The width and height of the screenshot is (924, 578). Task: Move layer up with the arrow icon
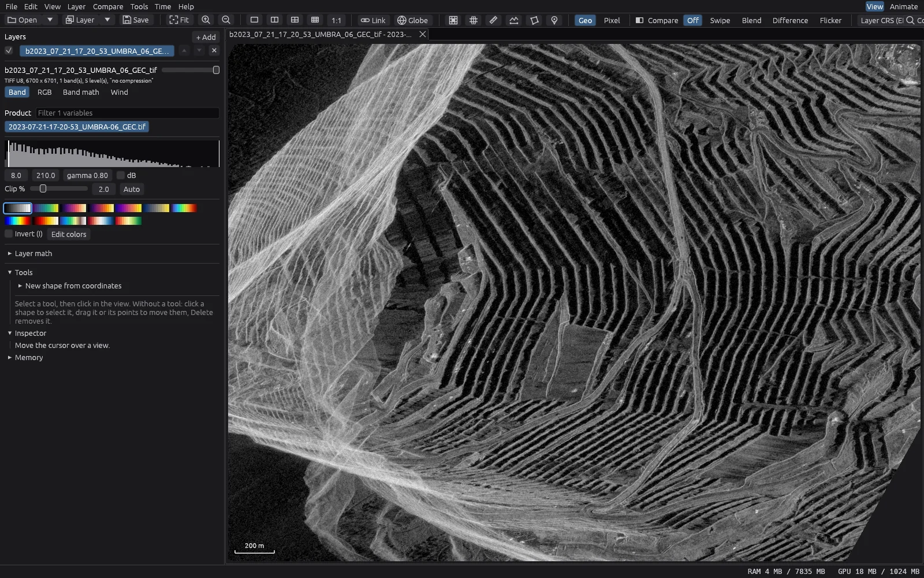[x=184, y=51]
